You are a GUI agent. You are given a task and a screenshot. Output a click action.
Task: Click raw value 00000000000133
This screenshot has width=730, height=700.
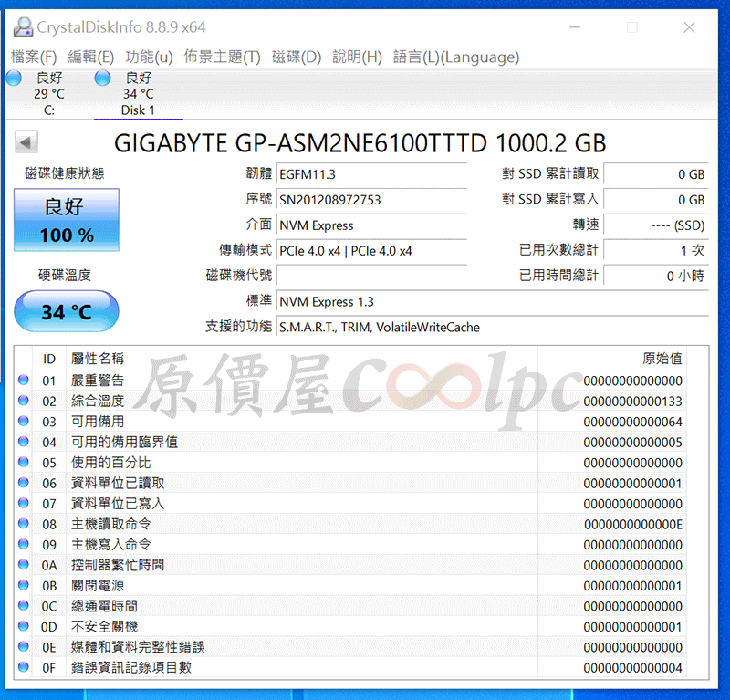click(x=632, y=402)
